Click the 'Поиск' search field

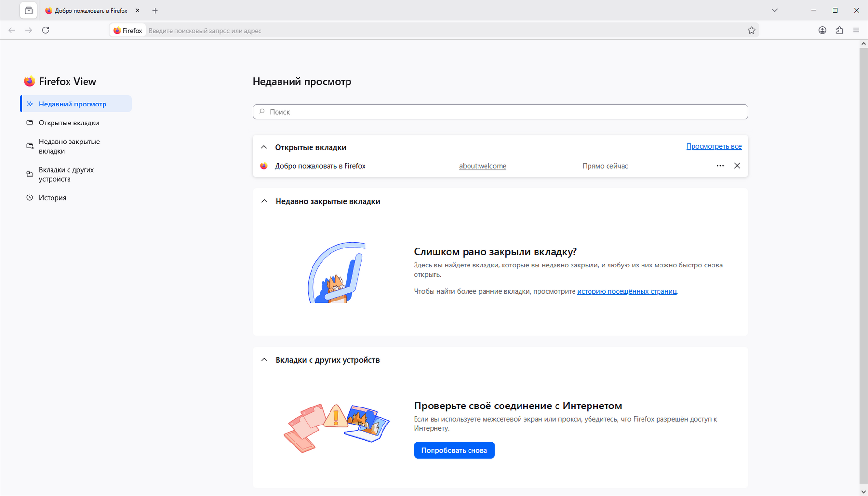click(500, 112)
